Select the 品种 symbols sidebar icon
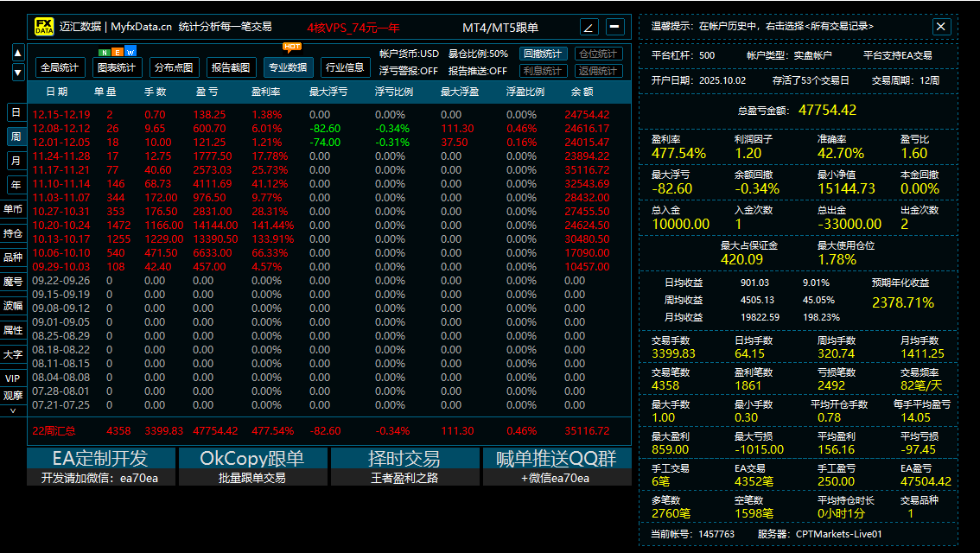980x553 pixels. (13, 257)
